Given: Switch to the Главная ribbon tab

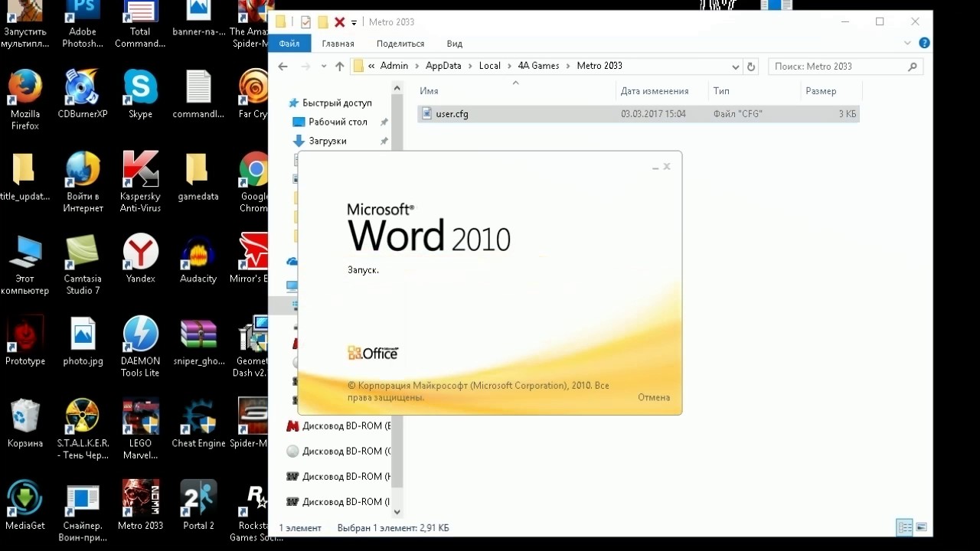Looking at the screenshot, I should (x=338, y=44).
